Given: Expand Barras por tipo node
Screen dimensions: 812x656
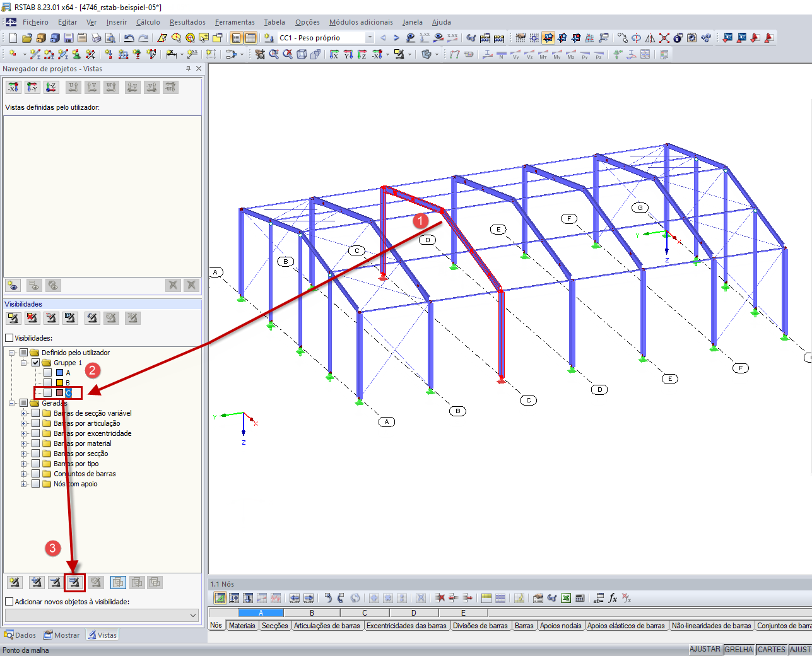Looking at the screenshot, I should [24, 464].
